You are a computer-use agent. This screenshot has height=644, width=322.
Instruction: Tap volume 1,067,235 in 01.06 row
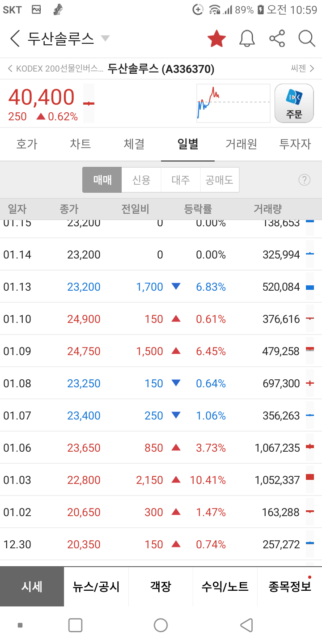pyautogui.click(x=277, y=448)
